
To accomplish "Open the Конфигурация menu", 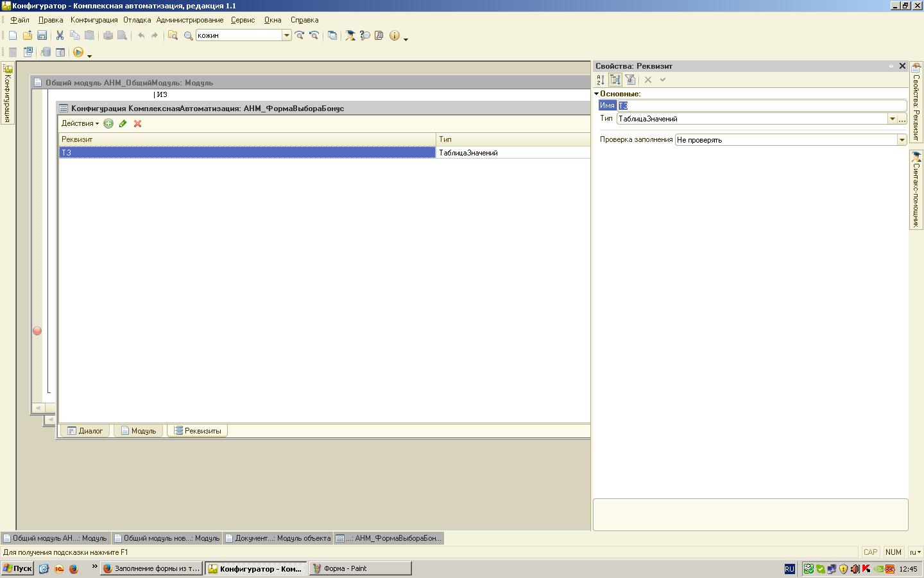I will click(x=94, y=20).
